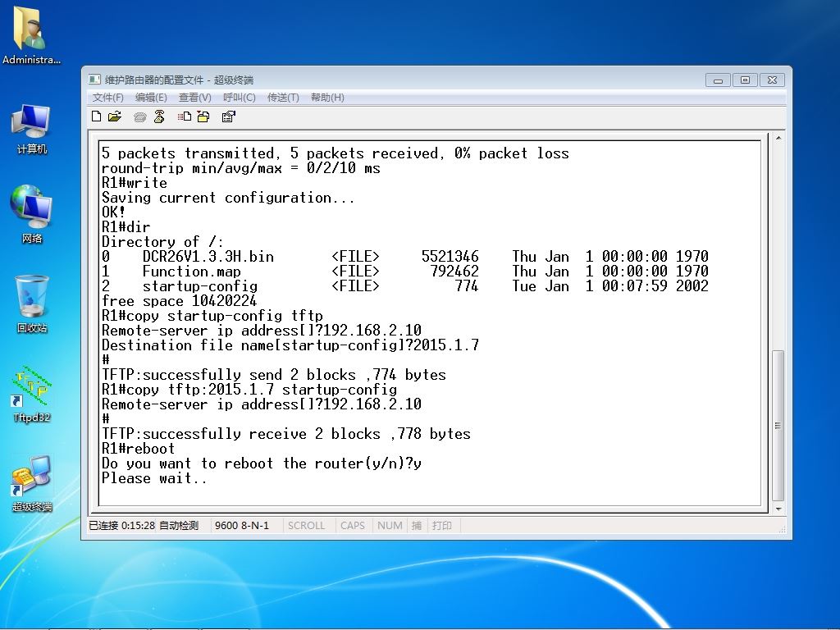Click the SCROLL status bar indicator
840x630 pixels.
coord(307,526)
